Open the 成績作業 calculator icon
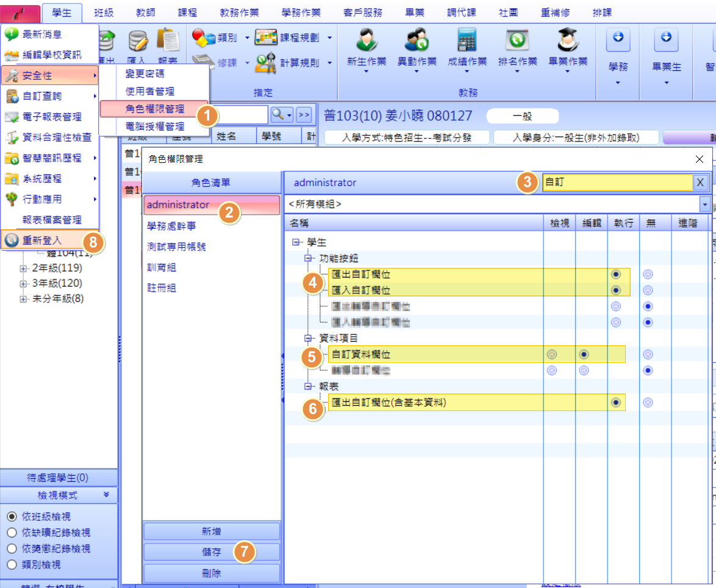 [x=467, y=40]
